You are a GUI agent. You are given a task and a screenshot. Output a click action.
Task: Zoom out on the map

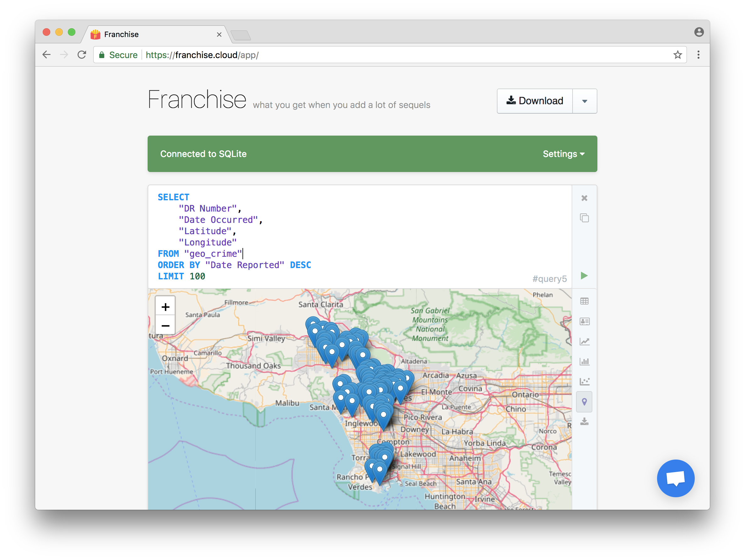pyautogui.click(x=165, y=326)
